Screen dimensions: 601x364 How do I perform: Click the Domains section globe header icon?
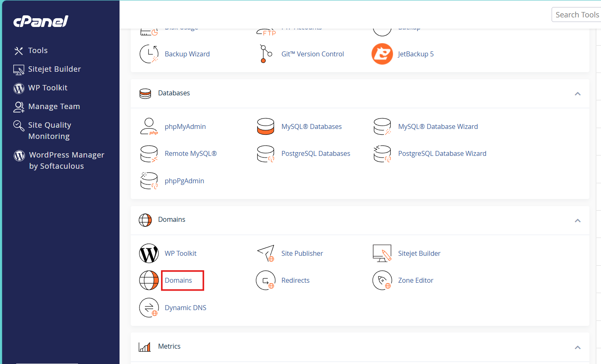tap(145, 220)
